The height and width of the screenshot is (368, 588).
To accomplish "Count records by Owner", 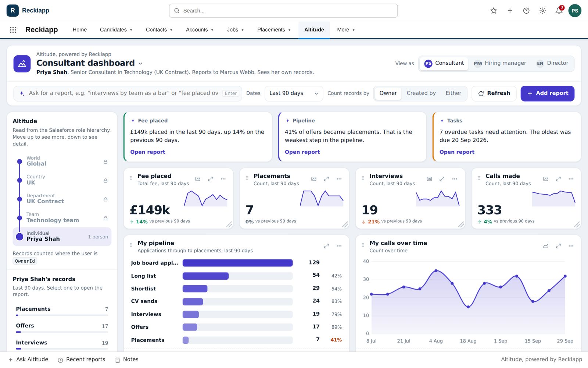I will [x=388, y=93].
